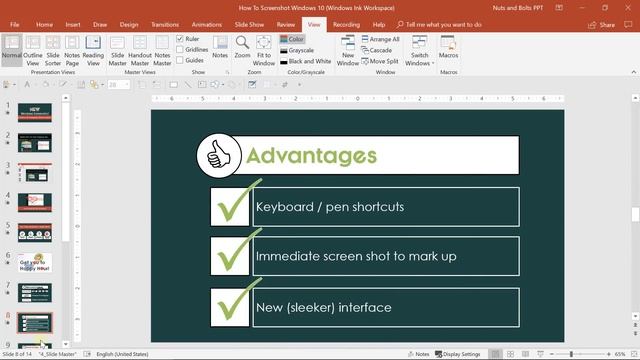
Task: Click the Advantages title text
Action: [311, 156]
